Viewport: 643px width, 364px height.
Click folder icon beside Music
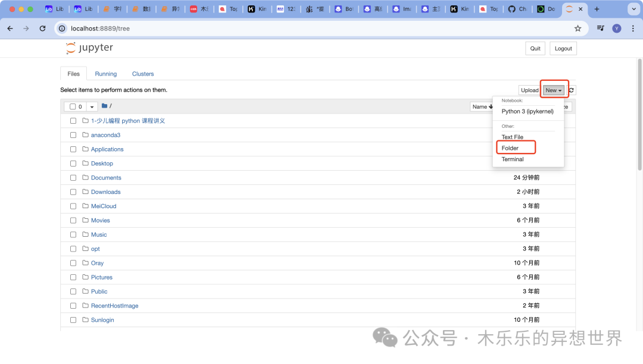tap(85, 234)
